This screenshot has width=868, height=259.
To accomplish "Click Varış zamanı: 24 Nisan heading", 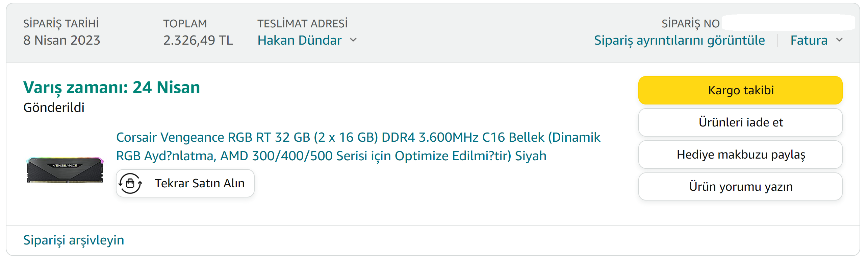I will (x=111, y=88).
